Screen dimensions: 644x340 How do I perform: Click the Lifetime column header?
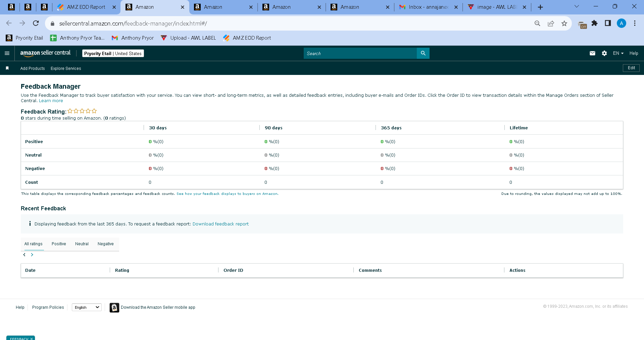click(x=518, y=128)
